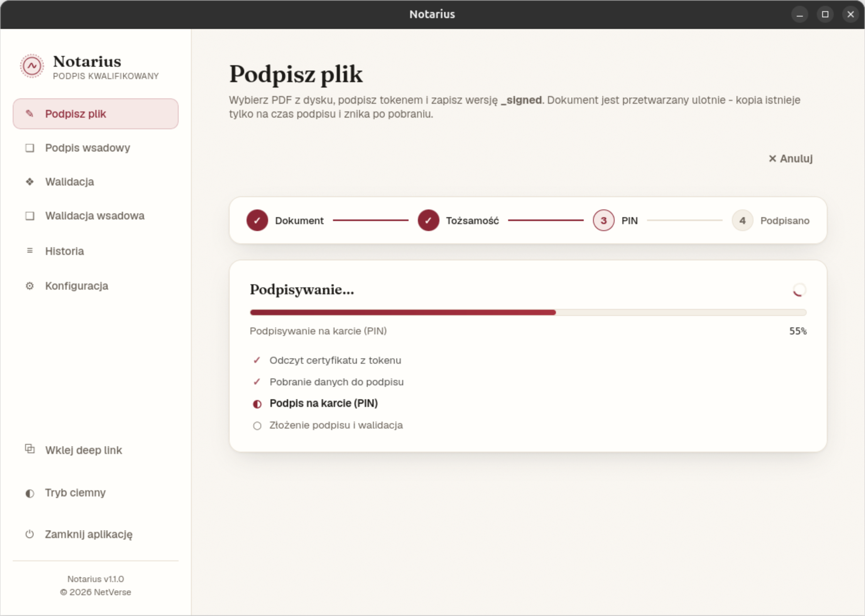Click the Podpisz plik page heading

(x=296, y=74)
